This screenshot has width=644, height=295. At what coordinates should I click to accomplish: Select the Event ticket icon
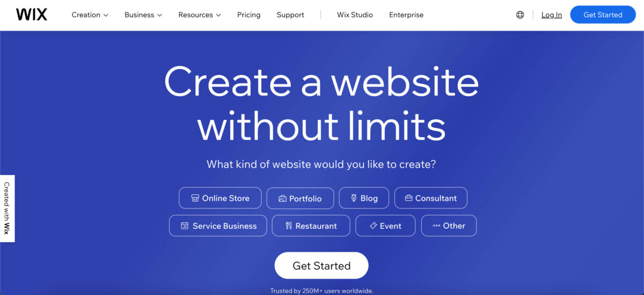click(373, 226)
